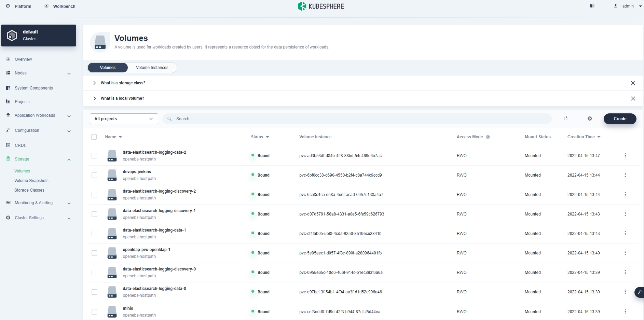Open the data-elasticsearch-logging-discovery-1 volume link

click(159, 211)
